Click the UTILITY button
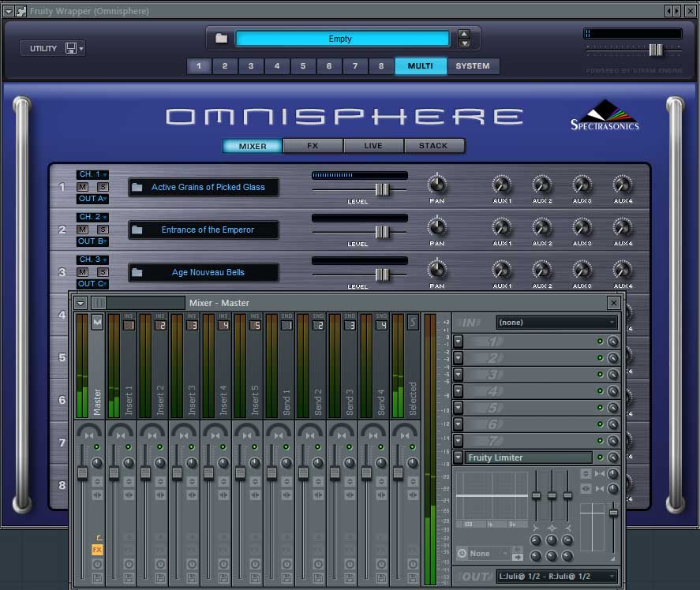 pyautogui.click(x=44, y=48)
